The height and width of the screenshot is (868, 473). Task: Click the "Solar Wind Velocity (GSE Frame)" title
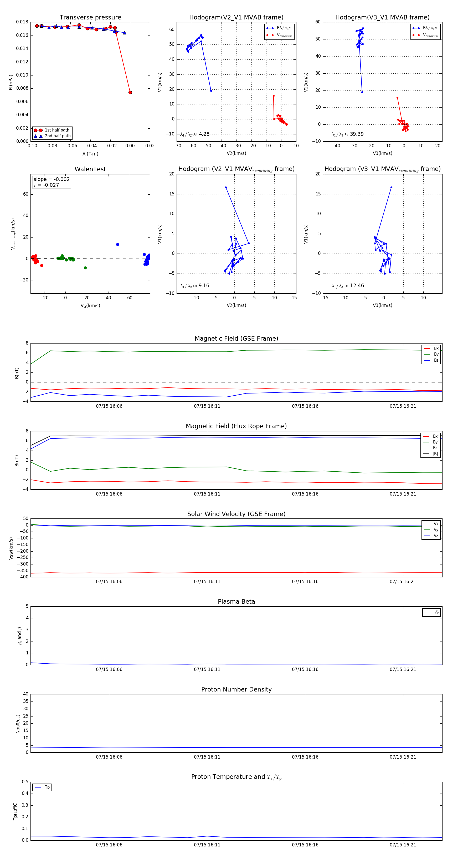(236, 514)
